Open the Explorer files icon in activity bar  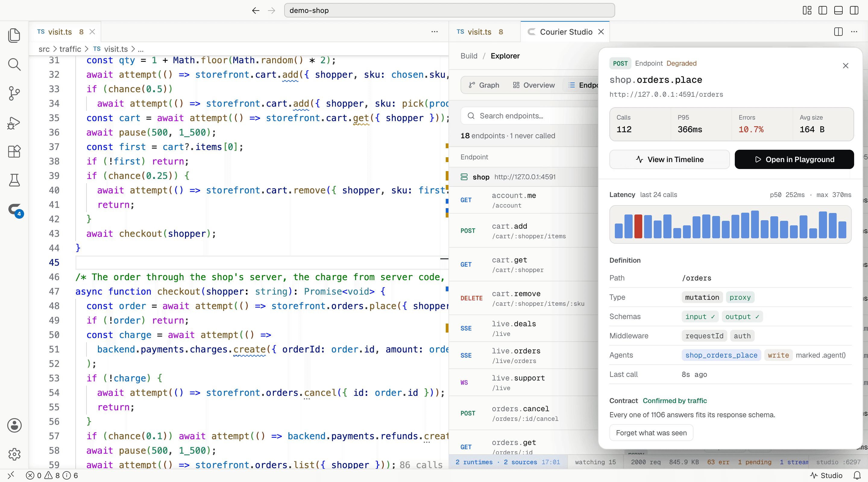coord(14,35)
